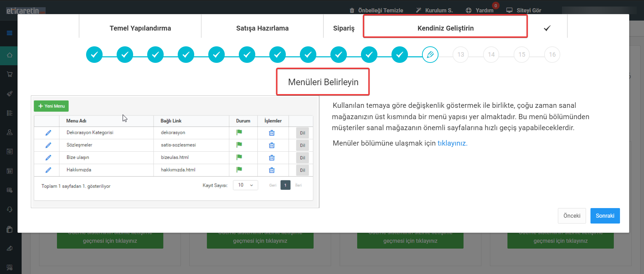Jump to the second completed step circle
644x274 pixels.
(x=125, y=55)
